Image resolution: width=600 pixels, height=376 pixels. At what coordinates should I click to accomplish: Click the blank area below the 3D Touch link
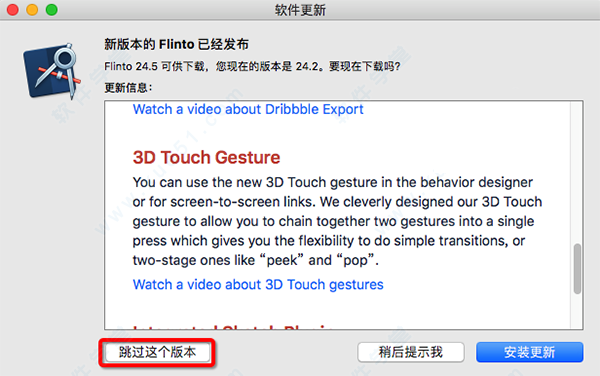point(337,307)
